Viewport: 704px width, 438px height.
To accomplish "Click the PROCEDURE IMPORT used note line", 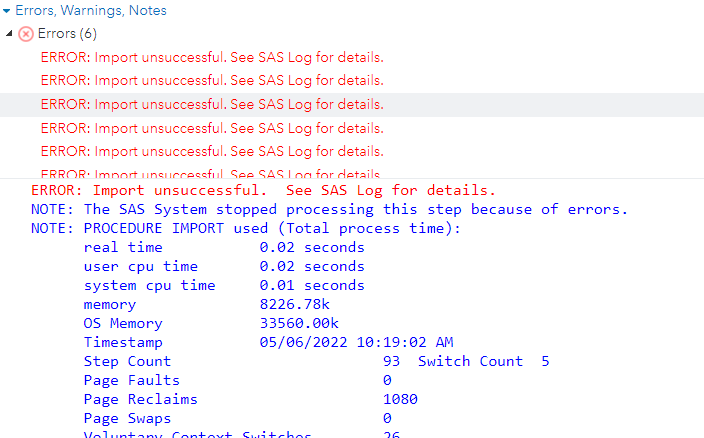I will tap(246, 228).
